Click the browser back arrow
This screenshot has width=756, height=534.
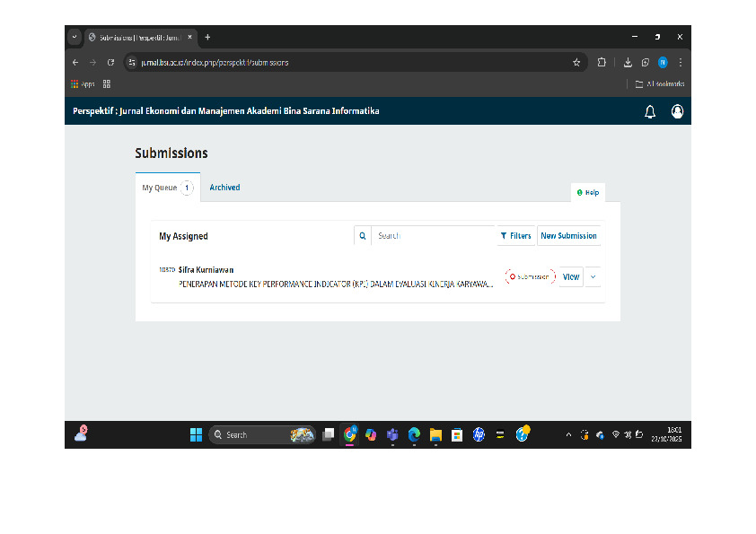pyautogui.click(x=75, y=63)
